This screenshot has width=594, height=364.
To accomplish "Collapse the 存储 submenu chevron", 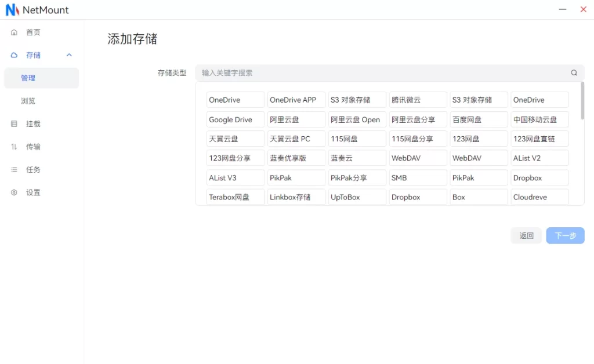I will click(69, 55).
